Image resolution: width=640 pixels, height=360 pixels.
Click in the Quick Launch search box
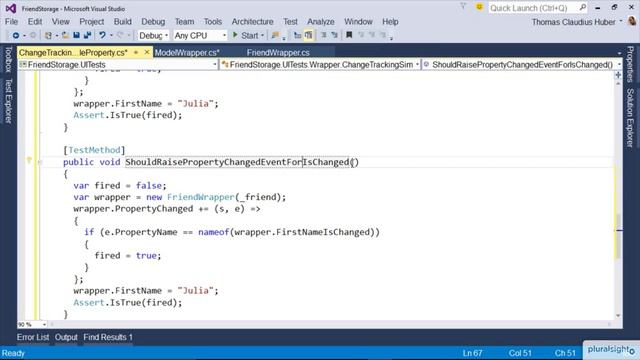(534, 8)
